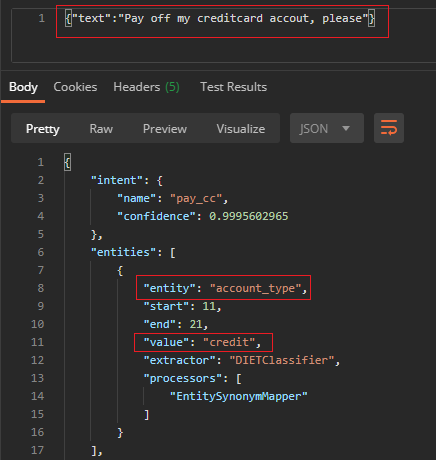Screen dimensions: 436x460
Task: Switch to Raw view mode
Action: coord(101,129)
